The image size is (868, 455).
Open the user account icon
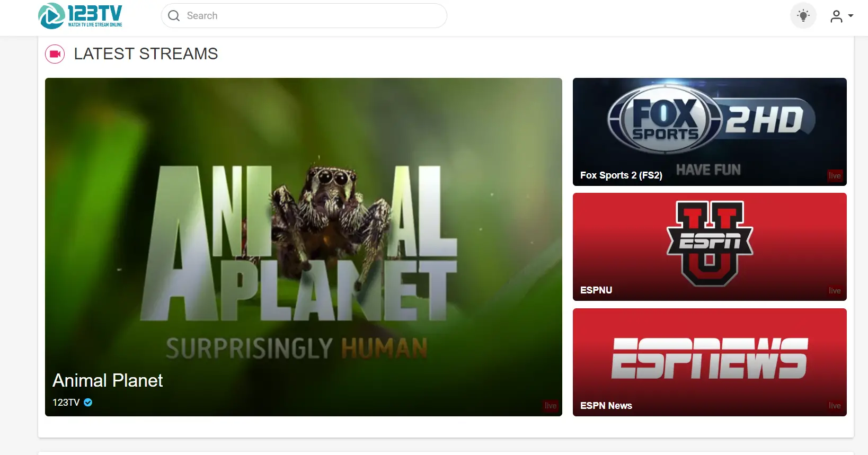click(836, 16)
